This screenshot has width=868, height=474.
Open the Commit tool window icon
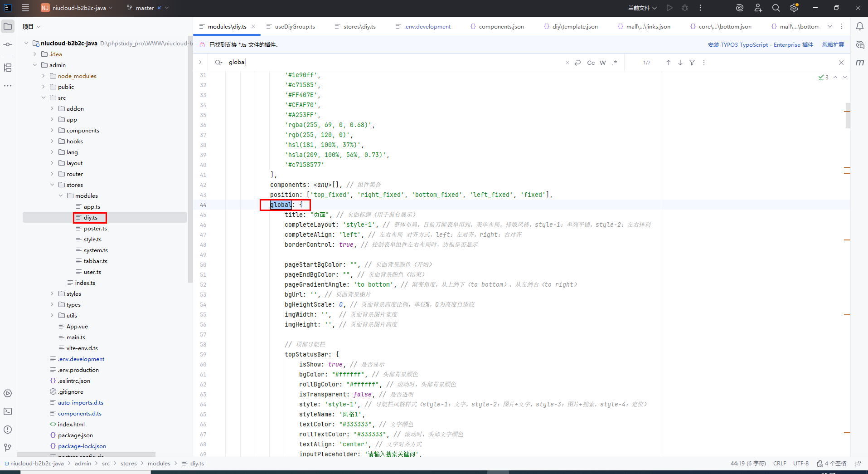pos(8,44)
